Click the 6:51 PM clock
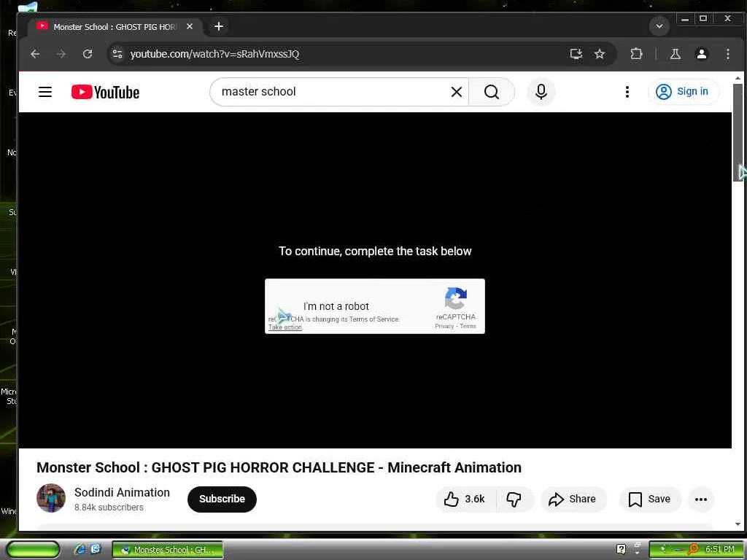This screenshot has width=747, height=560. pyautogui.click(x=719, y=550)
